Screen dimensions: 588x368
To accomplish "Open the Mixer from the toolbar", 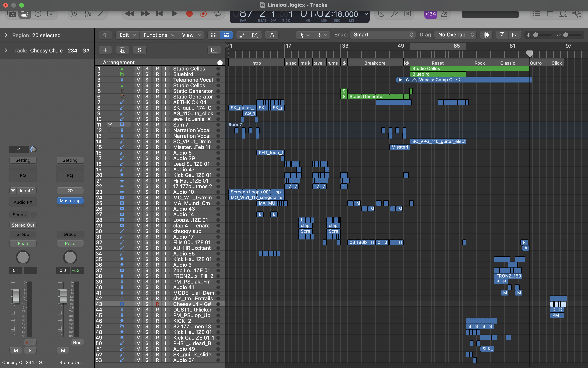I will [88, 14].
